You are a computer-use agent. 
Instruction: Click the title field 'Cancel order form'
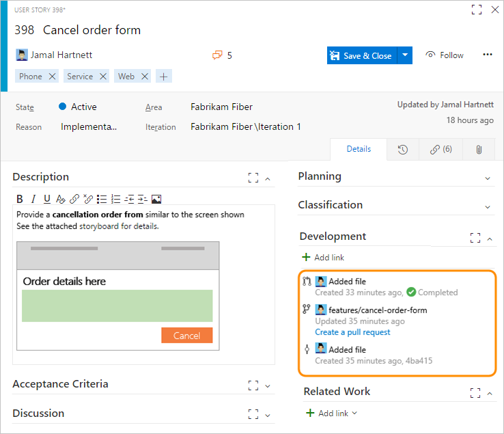tap(92, 30)
